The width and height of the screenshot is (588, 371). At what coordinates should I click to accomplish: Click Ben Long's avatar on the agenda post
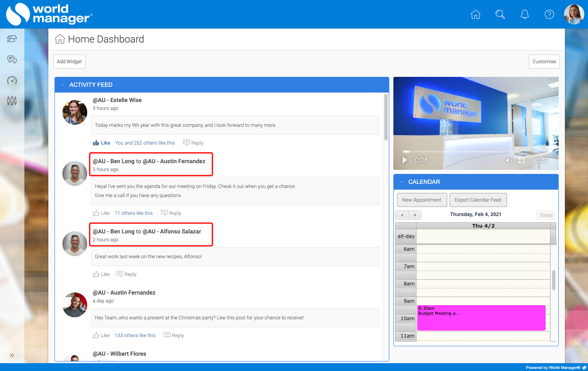pos(75,174)
